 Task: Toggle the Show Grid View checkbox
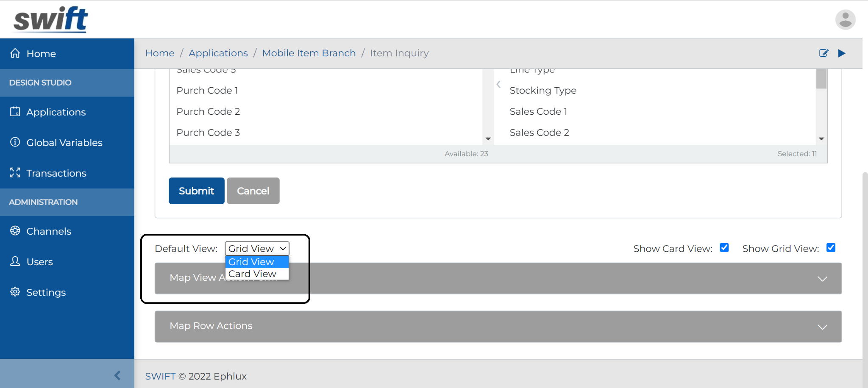tap(831, 248)
